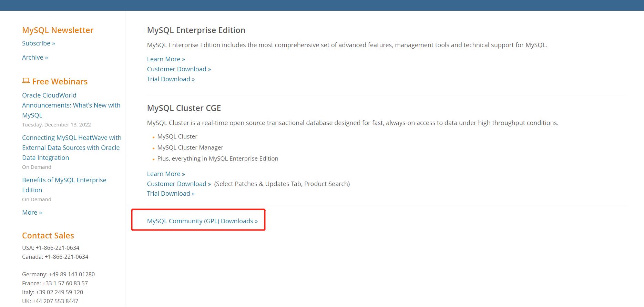644x307 pixels.
Task: Open the newsletter Archive link
Action: pos(35,58)
